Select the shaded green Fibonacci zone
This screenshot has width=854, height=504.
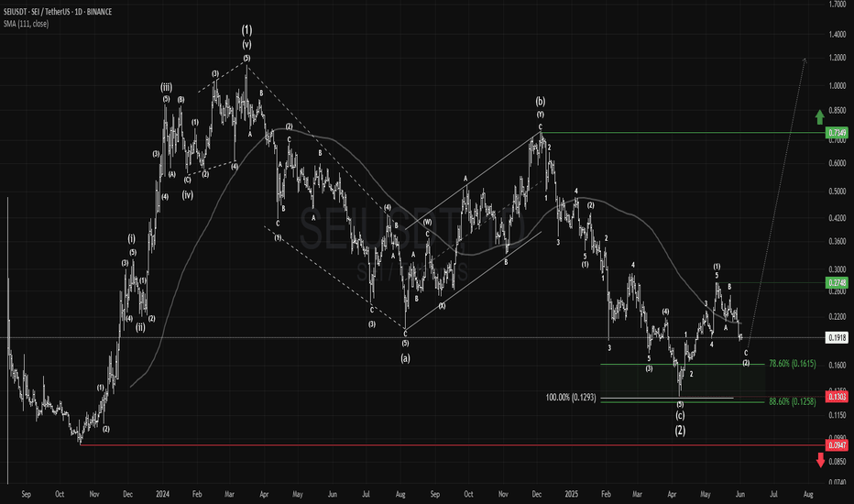[x=683, y=383]
